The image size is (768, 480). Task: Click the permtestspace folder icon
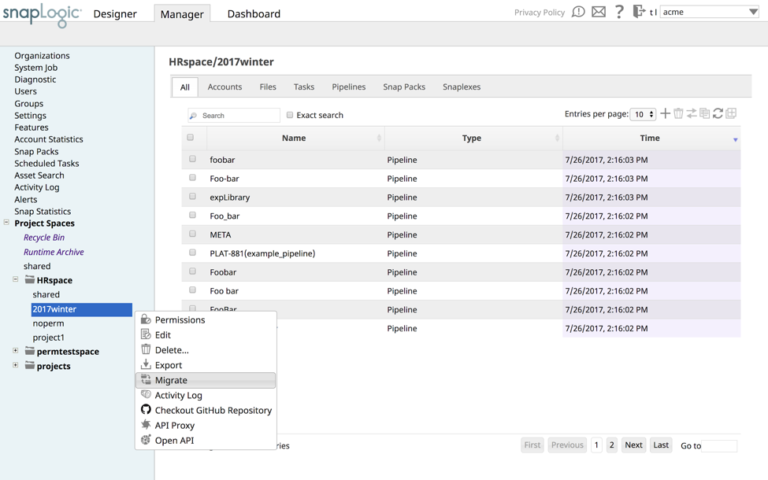click(x=30, y=351)
